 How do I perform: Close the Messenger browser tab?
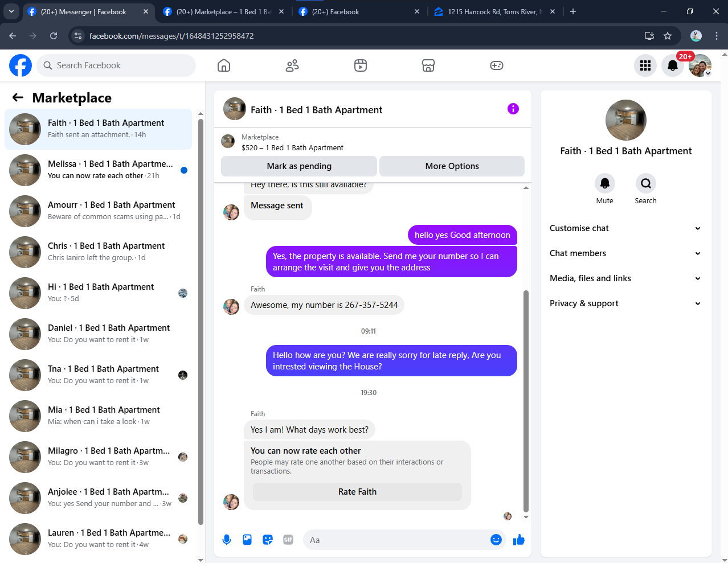[x=146, y=11]
